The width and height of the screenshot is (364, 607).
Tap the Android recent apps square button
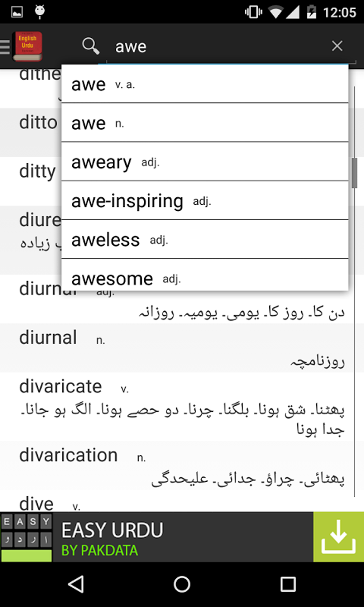click(288, 584)
